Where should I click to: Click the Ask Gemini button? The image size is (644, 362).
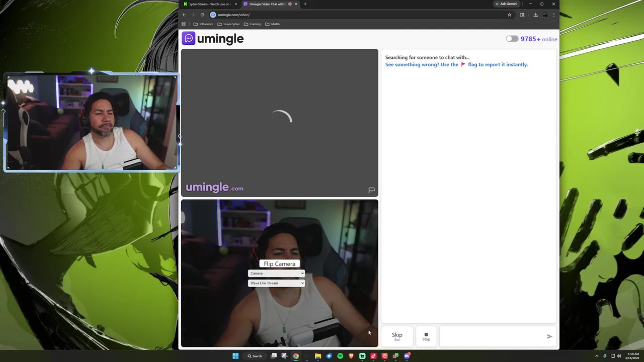coord(506,4)
